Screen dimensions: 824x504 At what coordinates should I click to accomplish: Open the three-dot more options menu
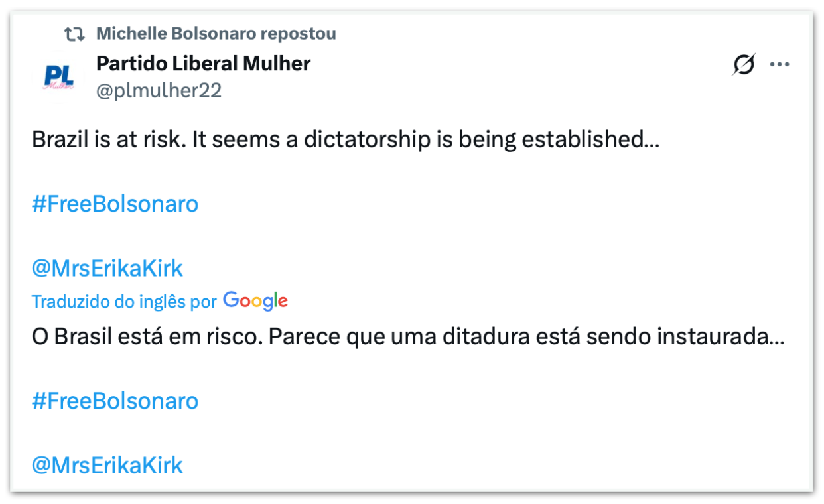pos(779,64)
